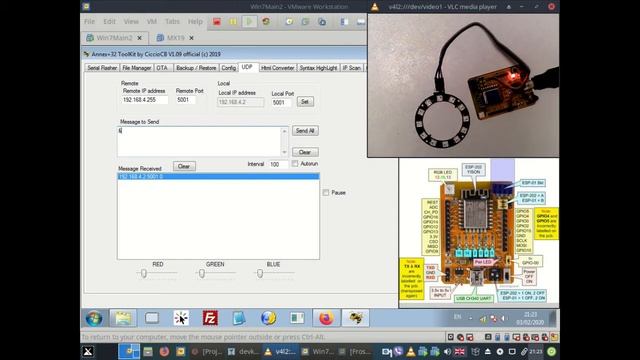Click the Set button for local port
Viewport: 640px width, 360px height.
point(305,102)
